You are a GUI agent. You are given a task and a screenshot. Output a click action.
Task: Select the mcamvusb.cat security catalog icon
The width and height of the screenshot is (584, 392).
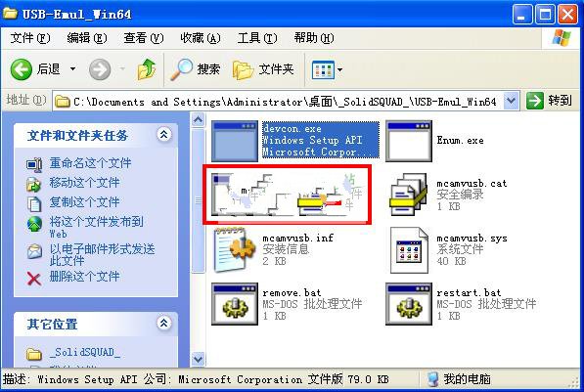409,195
